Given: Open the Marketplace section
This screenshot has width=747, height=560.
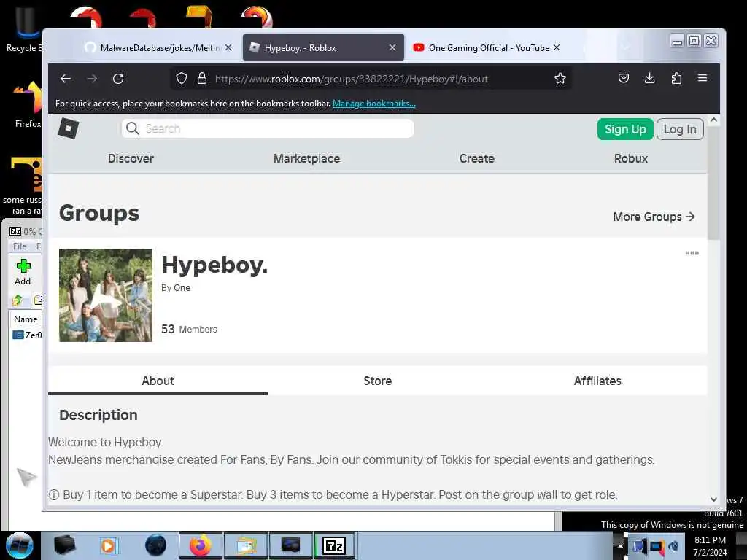Looking at the screenshot, I should tap(307, 158).
